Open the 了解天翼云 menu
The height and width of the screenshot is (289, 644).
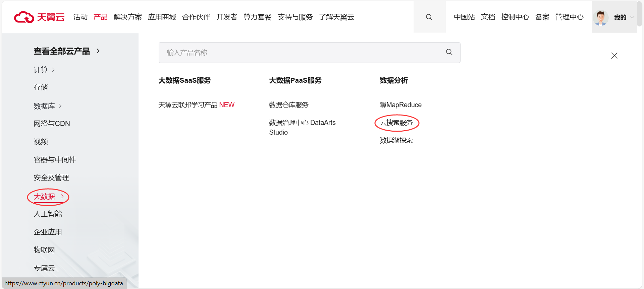tap(336, 17)
